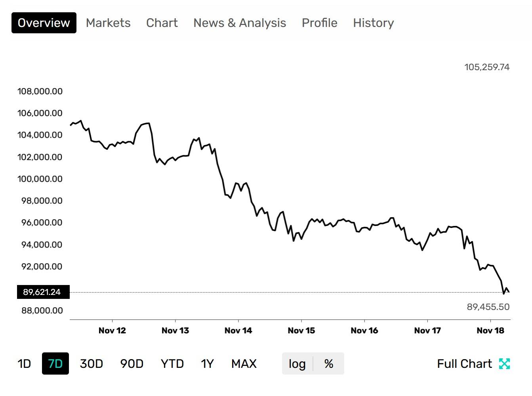Viewport: 532px width, 396px height.
Task: Toggle the percent scale option
Action: point(329,363)
